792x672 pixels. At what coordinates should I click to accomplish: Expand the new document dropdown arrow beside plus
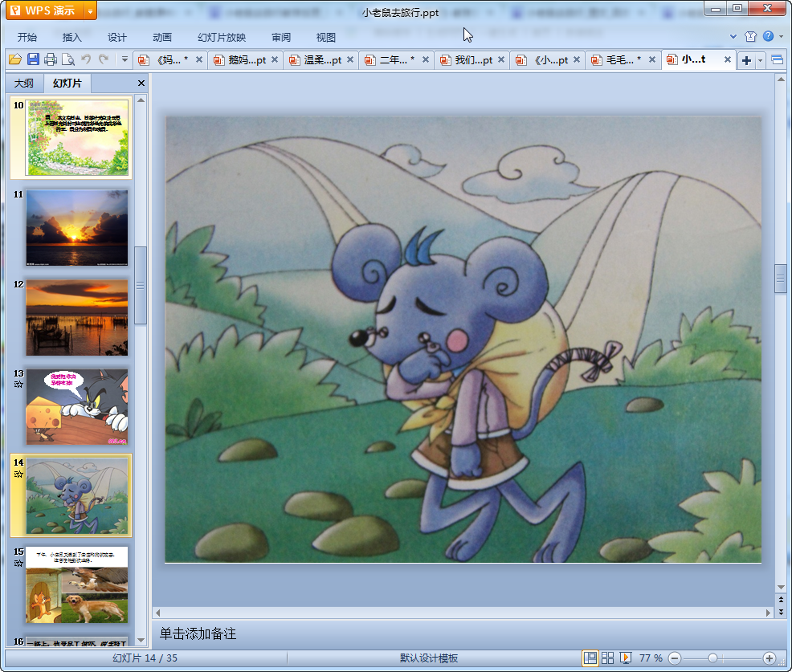pyautogui.click(x=760, y=60)
